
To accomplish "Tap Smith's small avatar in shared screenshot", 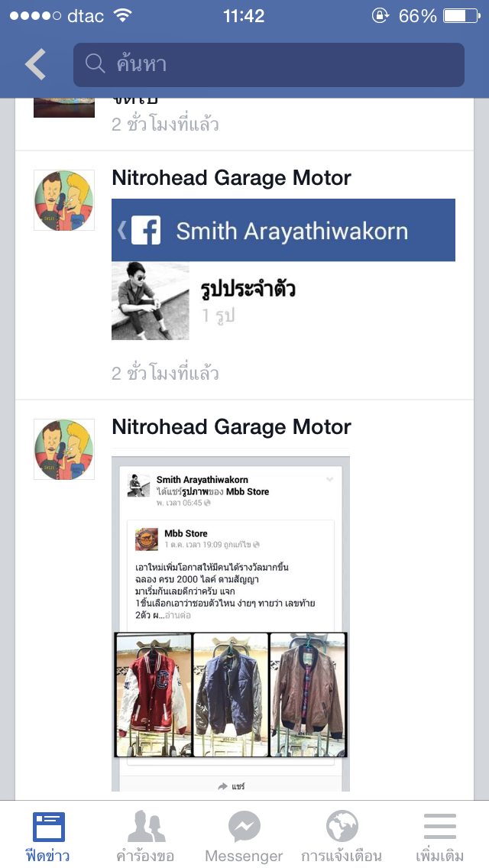I will coord(138,485).
